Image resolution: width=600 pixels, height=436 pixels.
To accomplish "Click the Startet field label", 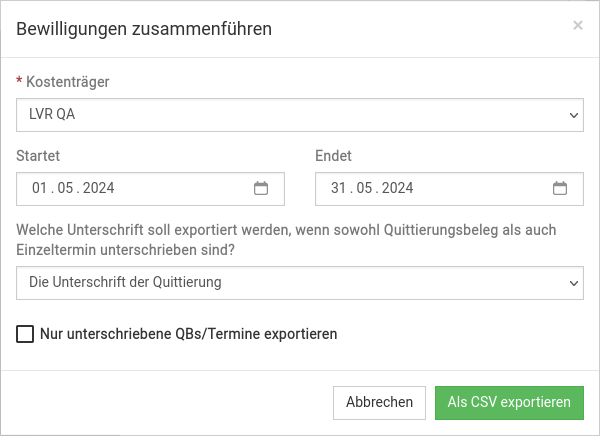I will (x=39, y=156).
